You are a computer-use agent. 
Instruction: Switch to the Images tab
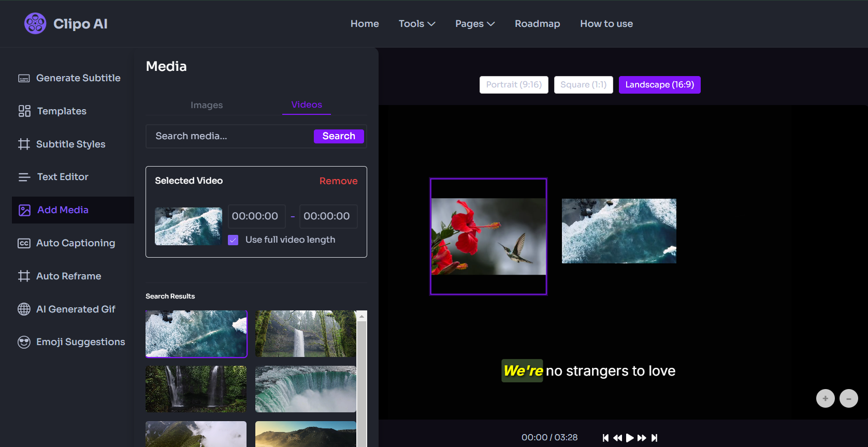(x=207, y=105)
